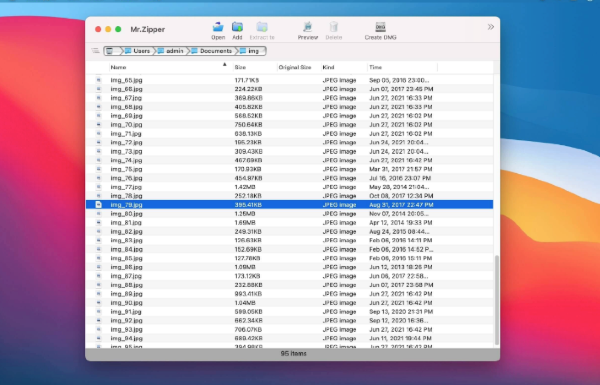The image size is (600, 385).
Task: Select file img_78.jpg
Action: coord(289,196)
